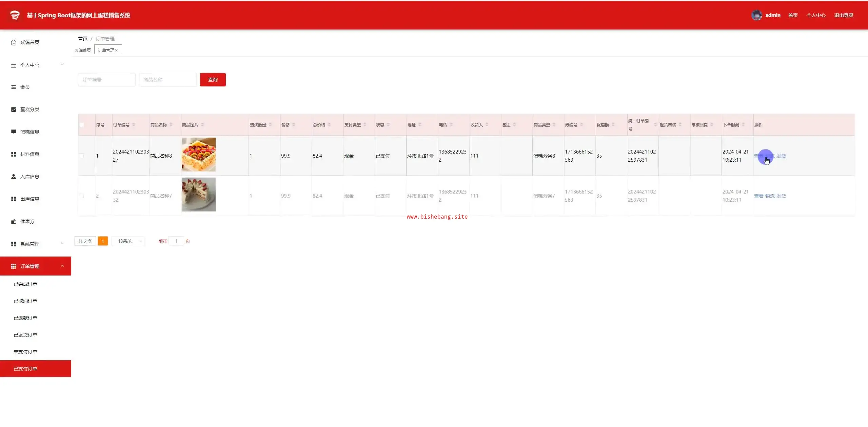Click the strawberry cake thumbnail in row 2
868x427 pixels.
[199, 195]
